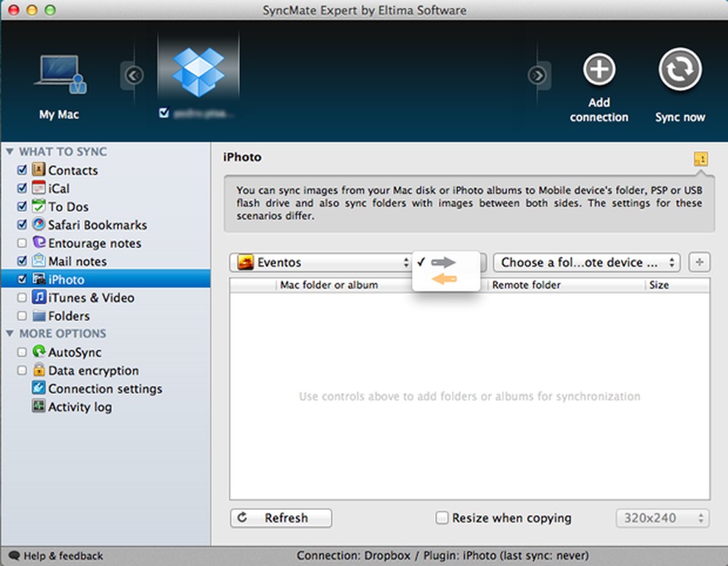Start syncing with the Sync now icon
Viewport: 728px width, 566px height.
click(680, 70)
